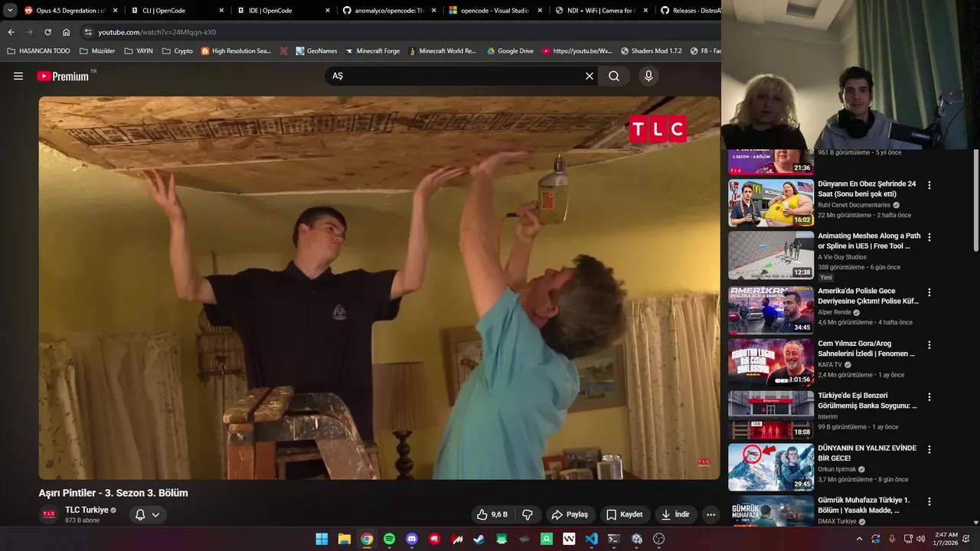Open options for 'Dünyanın En Obez Şehrinde' video
Image resolution: width=980 pixels, height=551 pixels.
click(929, 185)
